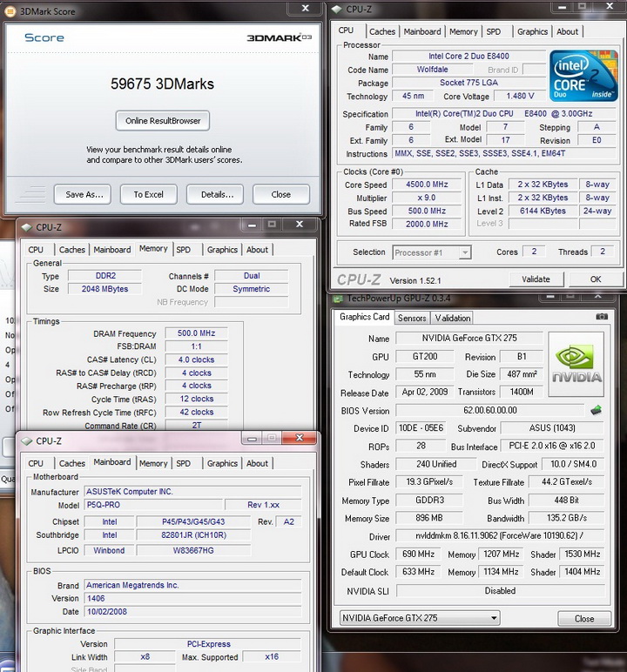Click OK in the CPU-Z processor window
The image size is (627, 672).
pyautogui.click(x=596, y=279)
